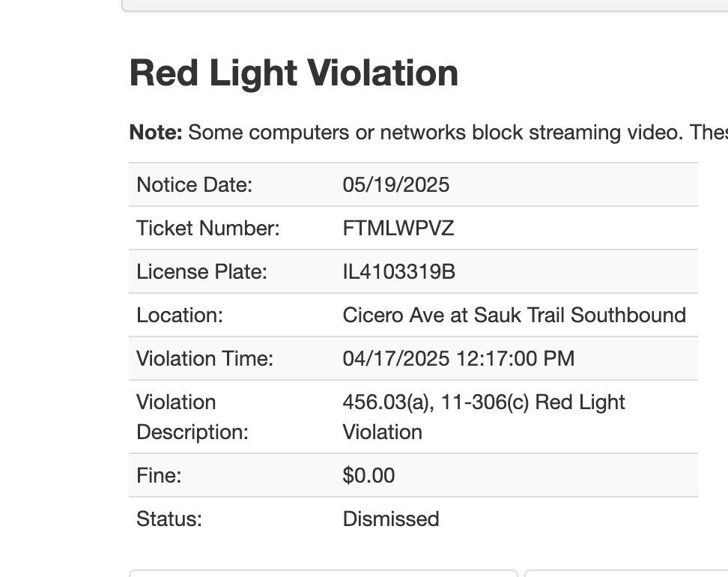Select the Dismissed status value
728x577 pixels.
(391, 519)
